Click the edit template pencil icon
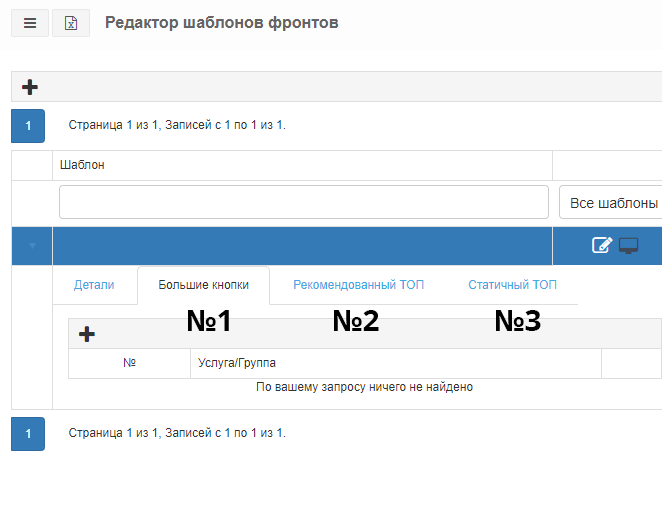 (x=602, y=245)
